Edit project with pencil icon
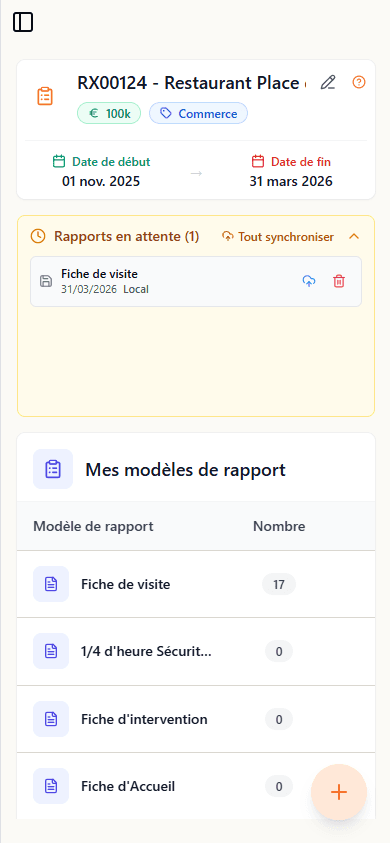The image size is (390, 843). pos(328,82)
